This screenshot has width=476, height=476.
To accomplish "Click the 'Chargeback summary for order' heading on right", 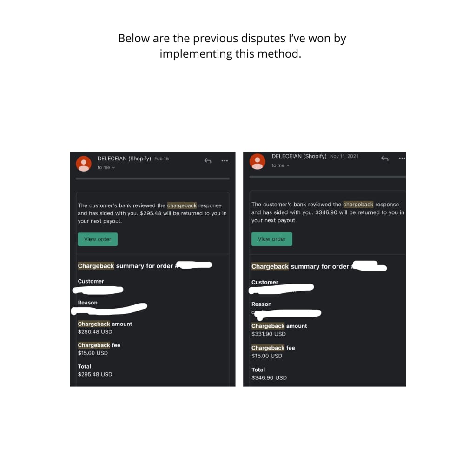I will point(297,266).
